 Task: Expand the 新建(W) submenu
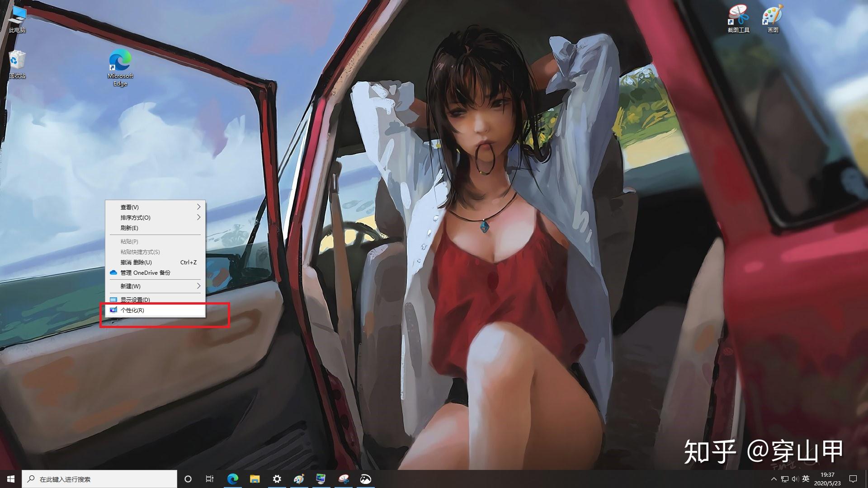point(155,286)
